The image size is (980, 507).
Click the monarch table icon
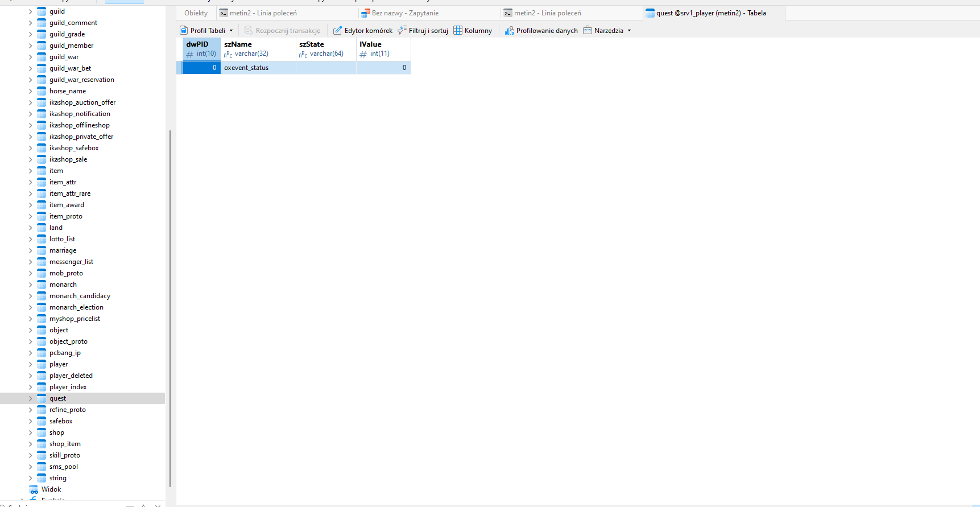42,285
